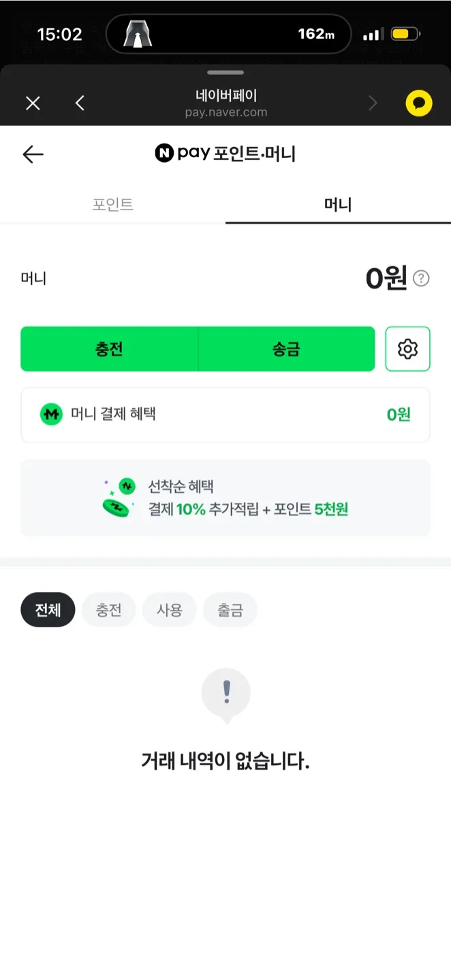
Task: Open the money settings gear icon
Action: click(x=407, y=349)
